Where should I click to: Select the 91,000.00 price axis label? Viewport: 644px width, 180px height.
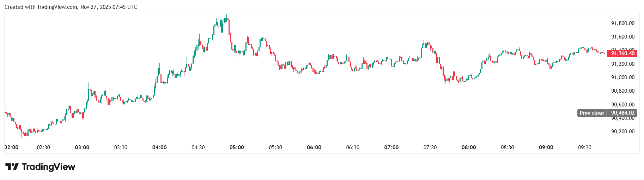[x=622, y=77]
